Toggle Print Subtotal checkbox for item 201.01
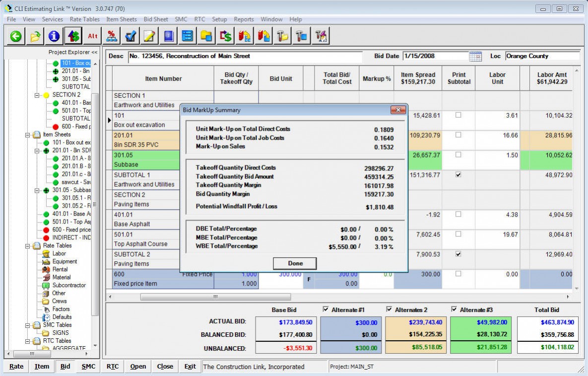The image size is (588, 376). pyautogui.click(x=458, y=135)
